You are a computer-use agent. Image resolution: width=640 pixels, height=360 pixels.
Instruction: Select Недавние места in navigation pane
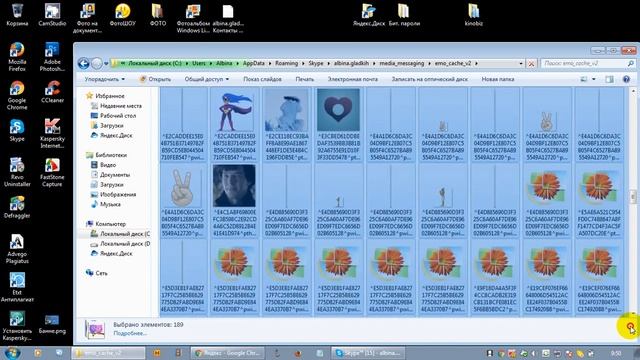coord(121,106)
